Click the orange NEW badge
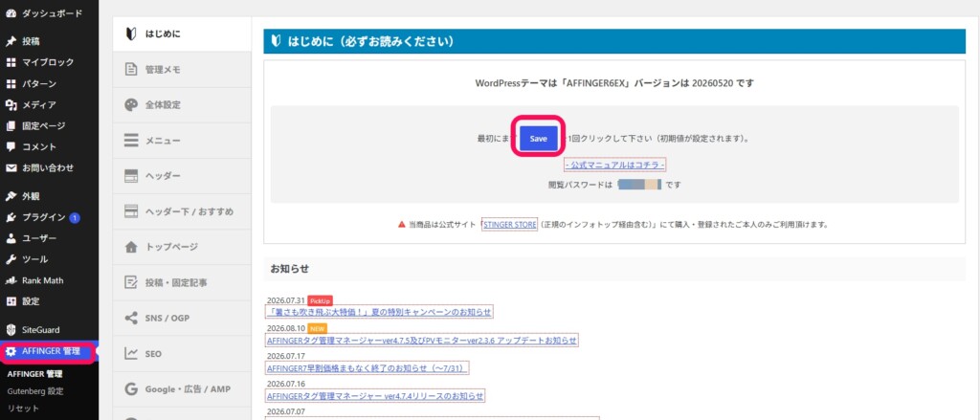This screenshot has width=980, height=420. click(x=318, y=328)
